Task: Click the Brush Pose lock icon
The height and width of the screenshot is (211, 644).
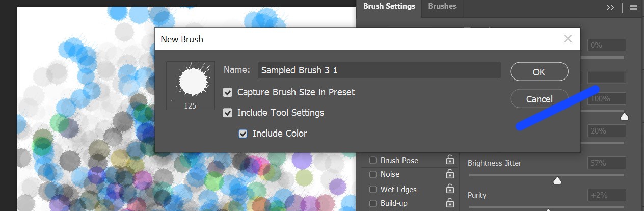Action: click(450, 160)
